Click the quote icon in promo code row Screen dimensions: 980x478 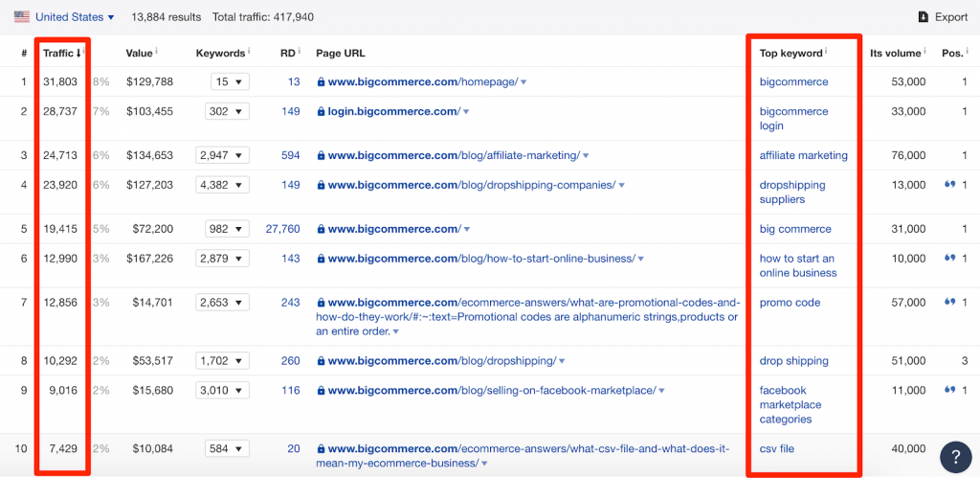[x=950, y=303]
